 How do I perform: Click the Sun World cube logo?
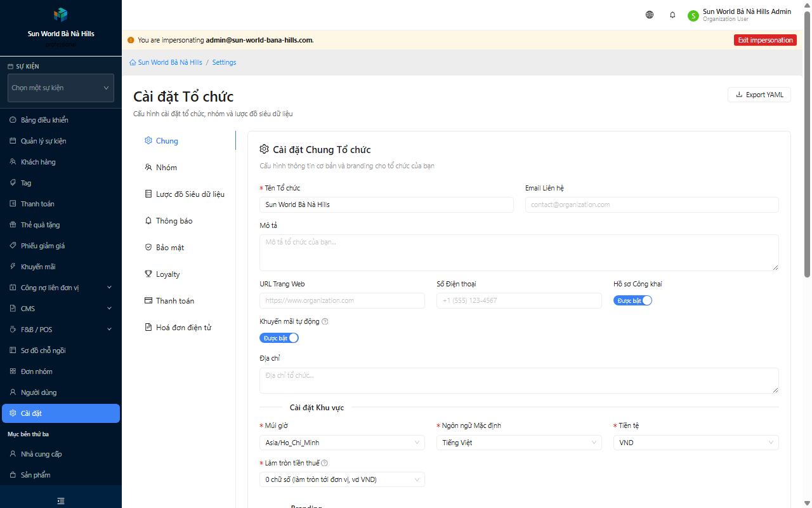61,15
